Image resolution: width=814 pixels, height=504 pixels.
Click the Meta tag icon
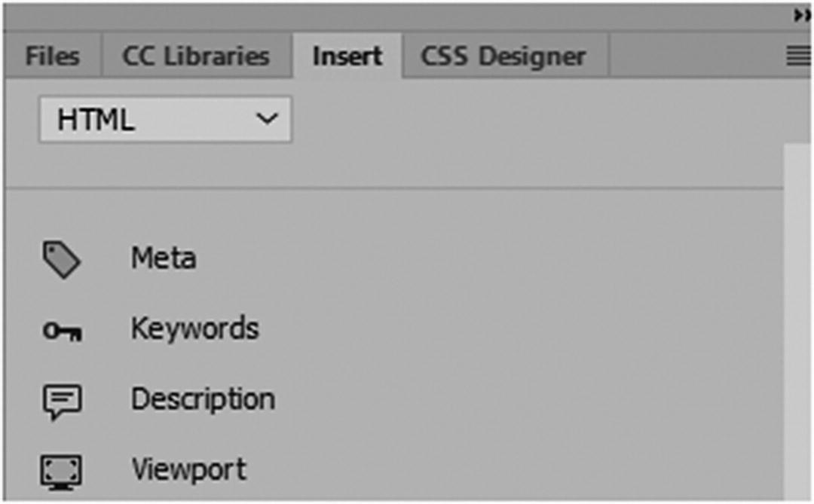[x=61, y=260]
